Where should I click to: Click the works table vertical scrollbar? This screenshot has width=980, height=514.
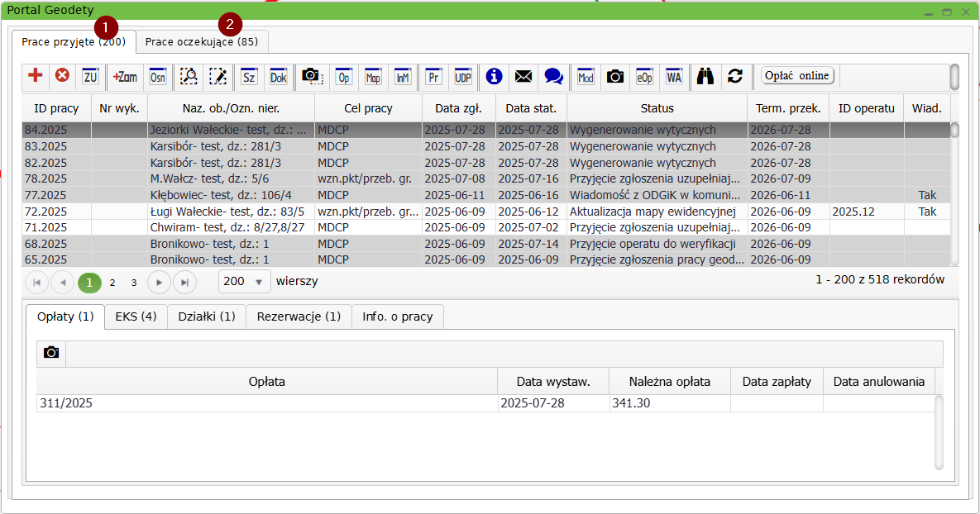click(x=954, y=194)
